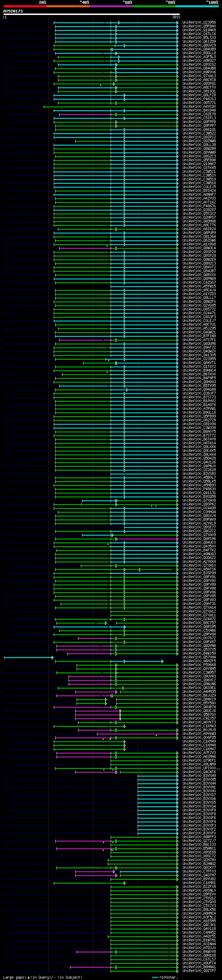Open hit UniRef100_O23956
222x980 pixels.
click(x=199, y=23)
